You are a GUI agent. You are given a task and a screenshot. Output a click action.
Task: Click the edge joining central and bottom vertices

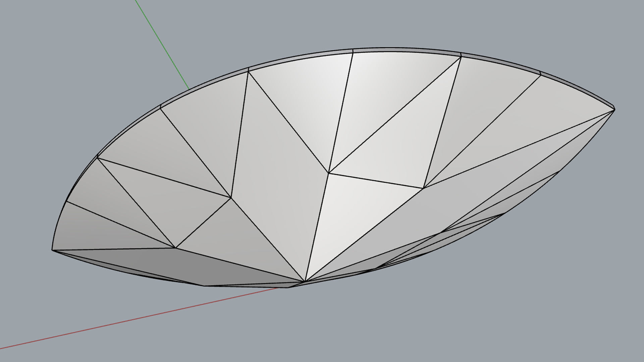tap(317, 226)
